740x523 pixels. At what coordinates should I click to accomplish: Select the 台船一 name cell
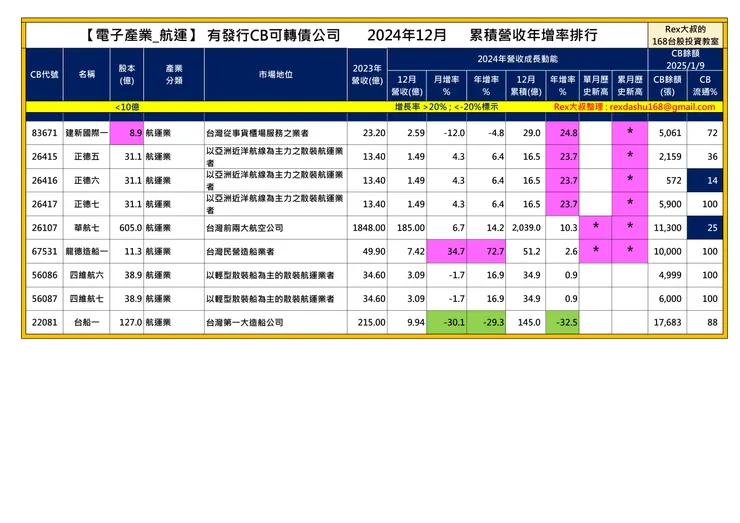(x=86, y=322)
